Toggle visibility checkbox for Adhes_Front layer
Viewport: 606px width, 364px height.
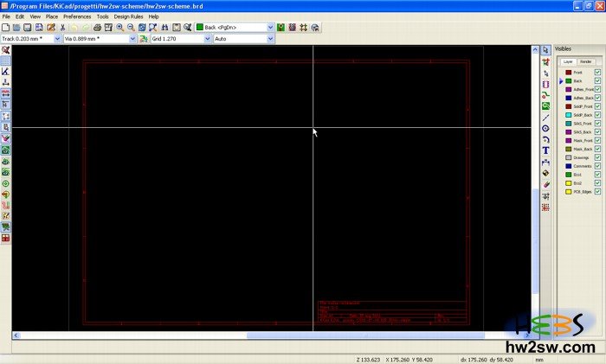point(597,89)
